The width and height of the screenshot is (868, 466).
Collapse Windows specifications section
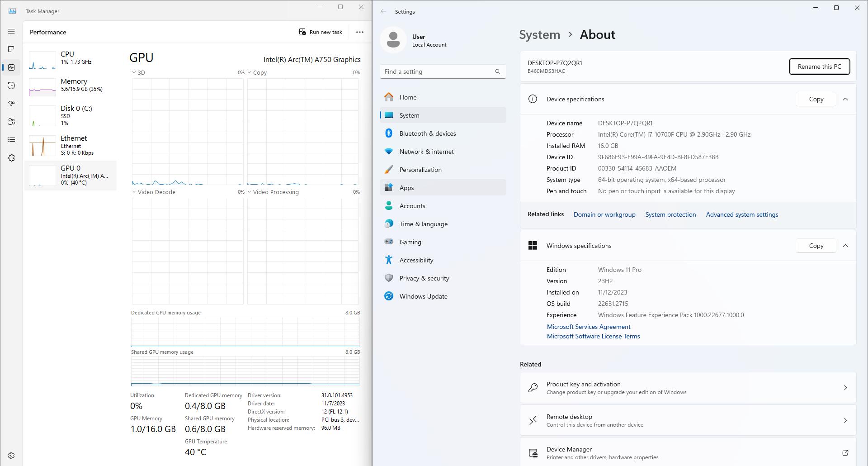(x=845, y=246)
